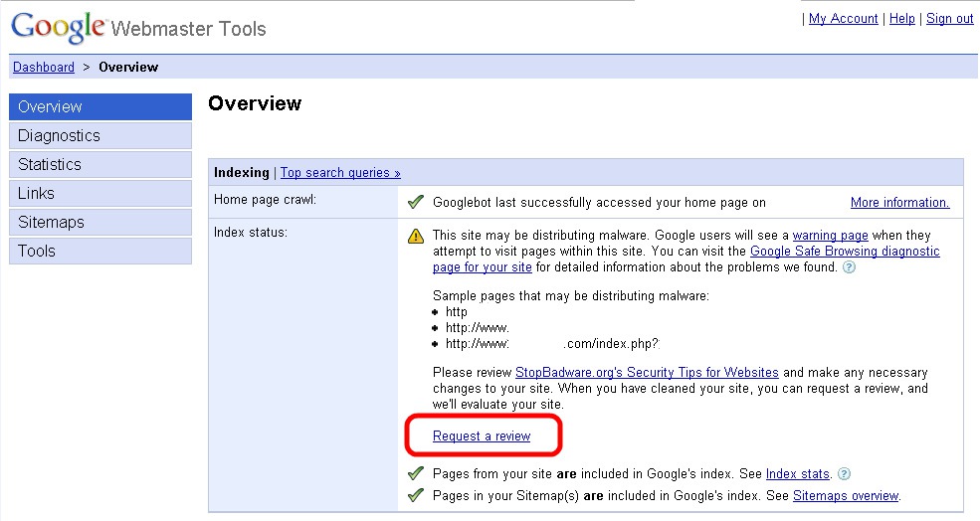The image size is (980, 521).
Task: Select Links in the sidebar
Action: pos(100,193)
